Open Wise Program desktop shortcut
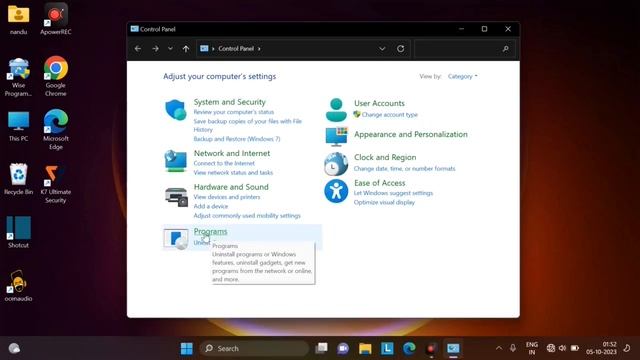Image resolution: width=640 pixels, height=360 pixels. pyautogui.click(x=18, y=77)
